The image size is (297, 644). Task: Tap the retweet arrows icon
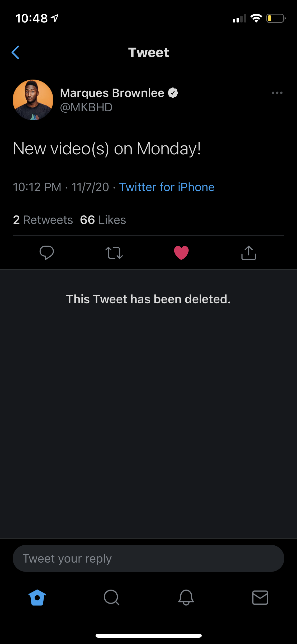coord(114,253)
